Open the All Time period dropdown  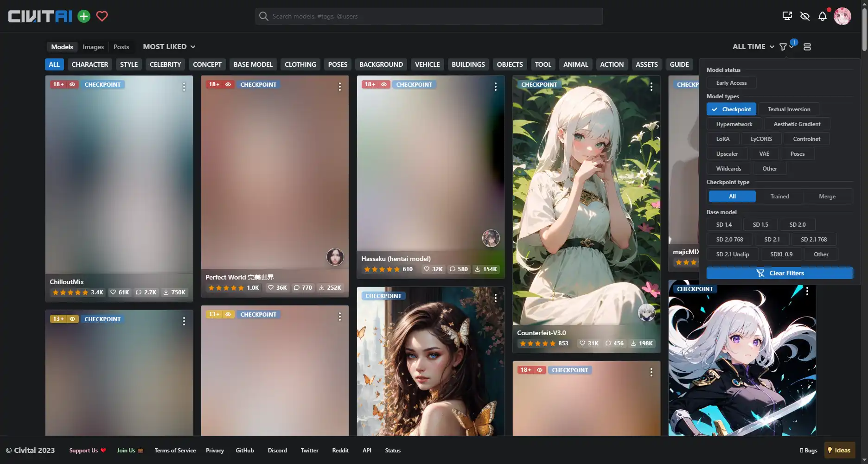pyautogui.click(x=753, y=47)
